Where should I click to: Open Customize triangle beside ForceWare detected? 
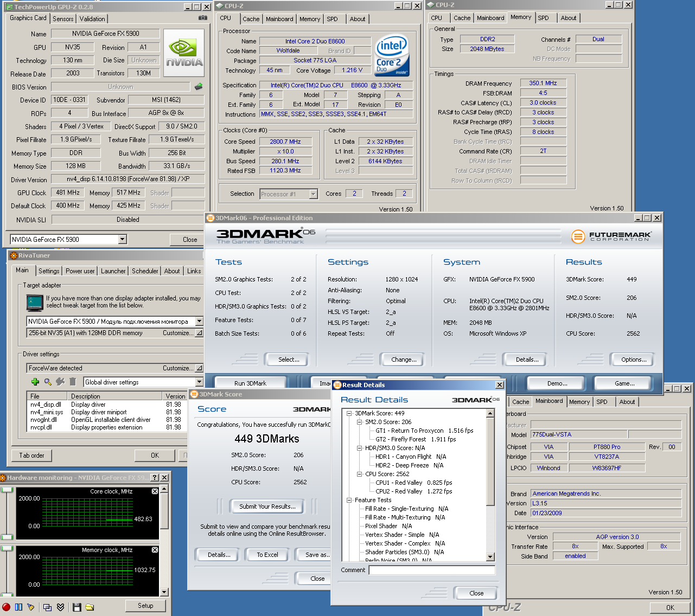pyautogui.click(x=199, y=368)
